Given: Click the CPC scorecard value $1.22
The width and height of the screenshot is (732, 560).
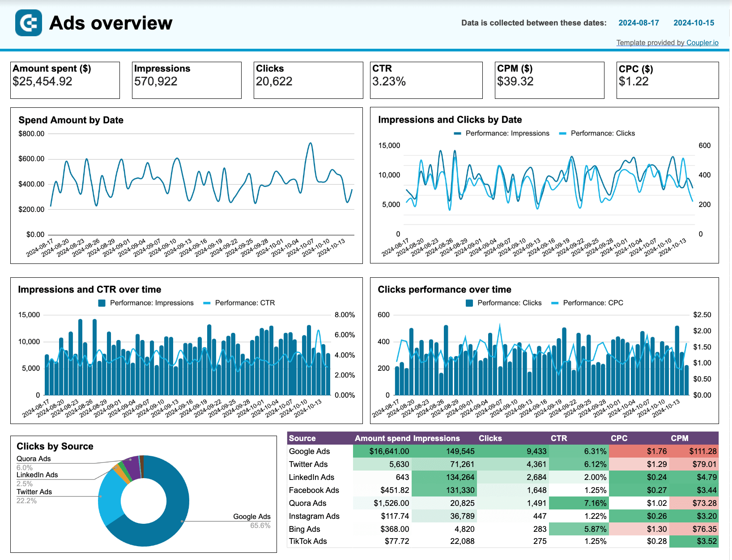Looking at the screenshot, I should click(634, 81).
